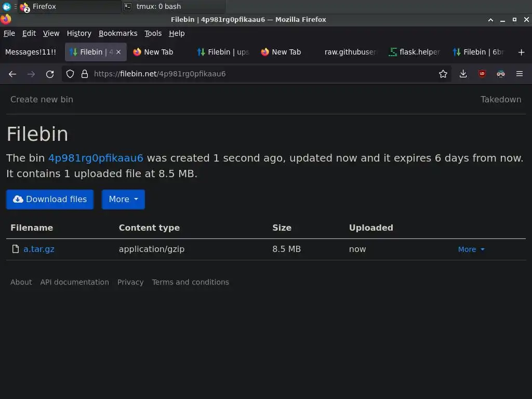Click the Filebin page heading

[x=37, y=134]
